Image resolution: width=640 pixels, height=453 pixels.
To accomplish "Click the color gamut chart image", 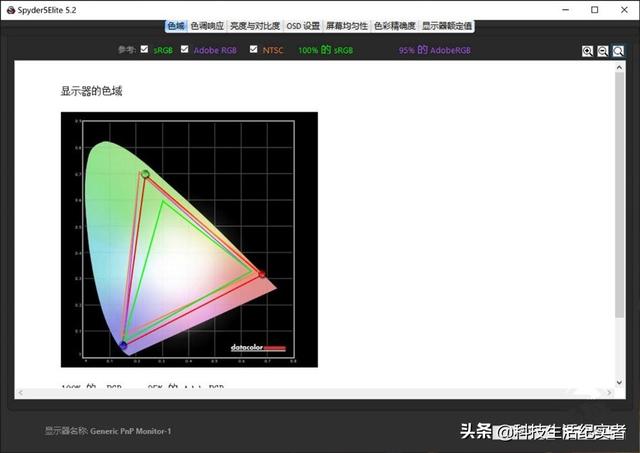I will click(189, 240).
